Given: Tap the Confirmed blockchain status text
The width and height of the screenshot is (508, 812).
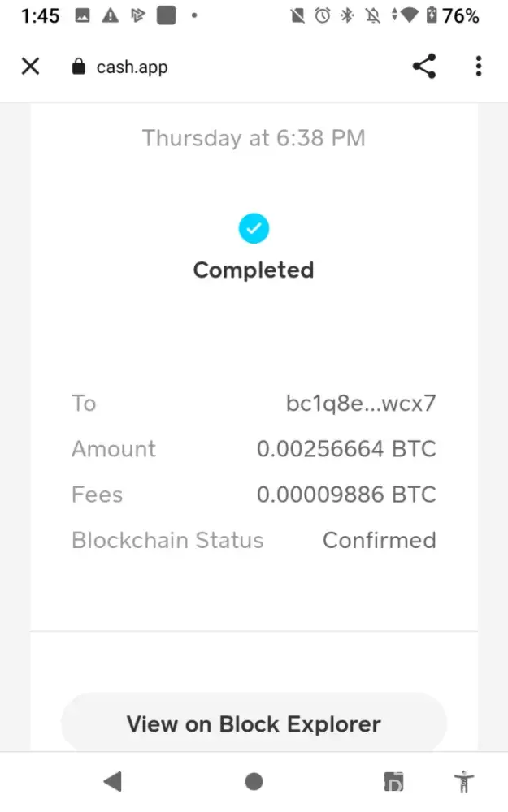Looking at the screenshot, I should tap(379, 540).
